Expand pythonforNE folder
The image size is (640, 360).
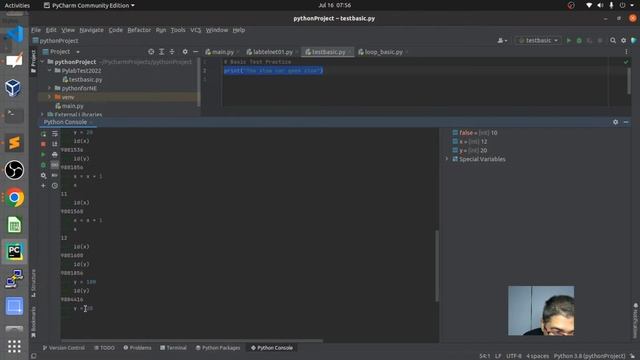click(x=50, y=88)
